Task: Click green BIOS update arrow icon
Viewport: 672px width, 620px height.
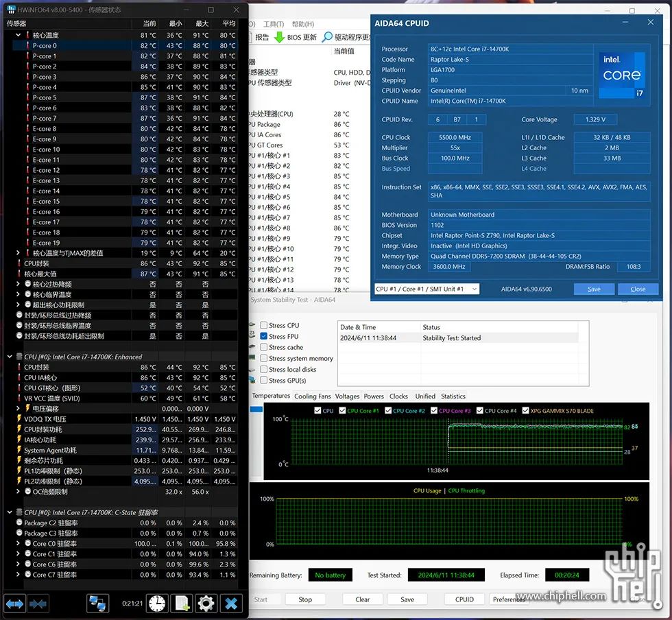Action: tap(280, 37)
